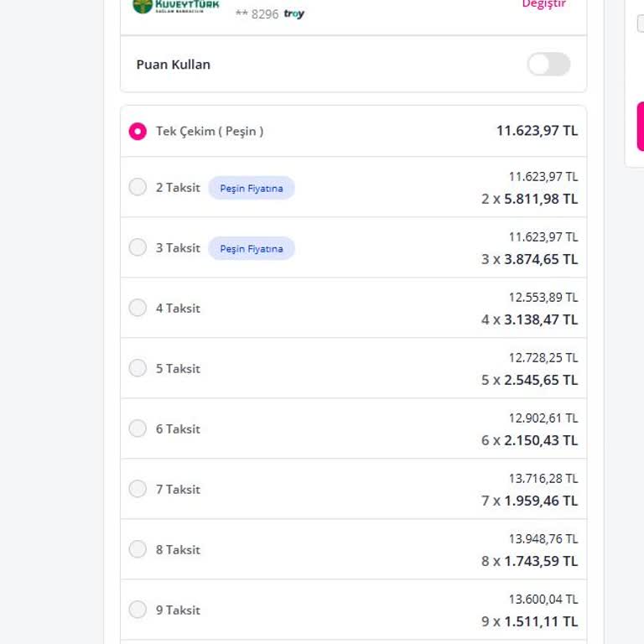Click the 11.623,97 TL single payment amount
This screenshot has height=644, width=644.
pos(537,131)
